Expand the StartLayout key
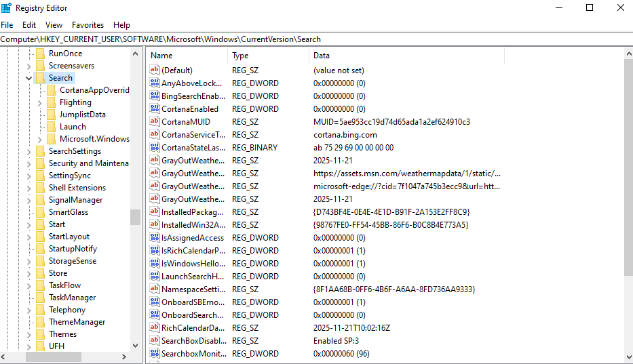 28,237
